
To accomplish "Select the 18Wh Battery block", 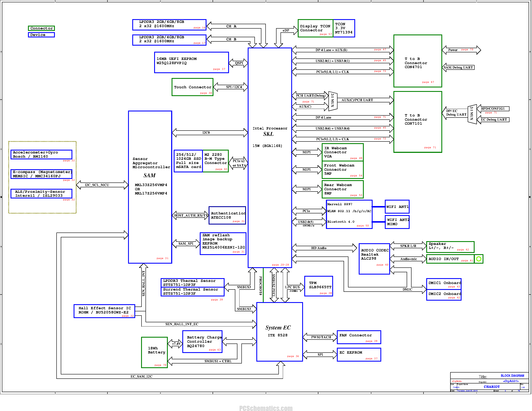I will 154,352.
